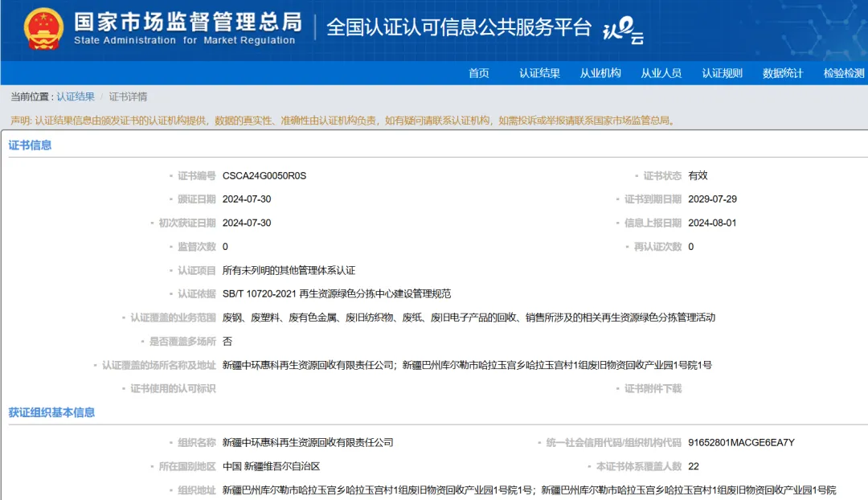Open the 数据统计 navigation tab
Viewport: 868px width, 500px height.
(783, 73)
